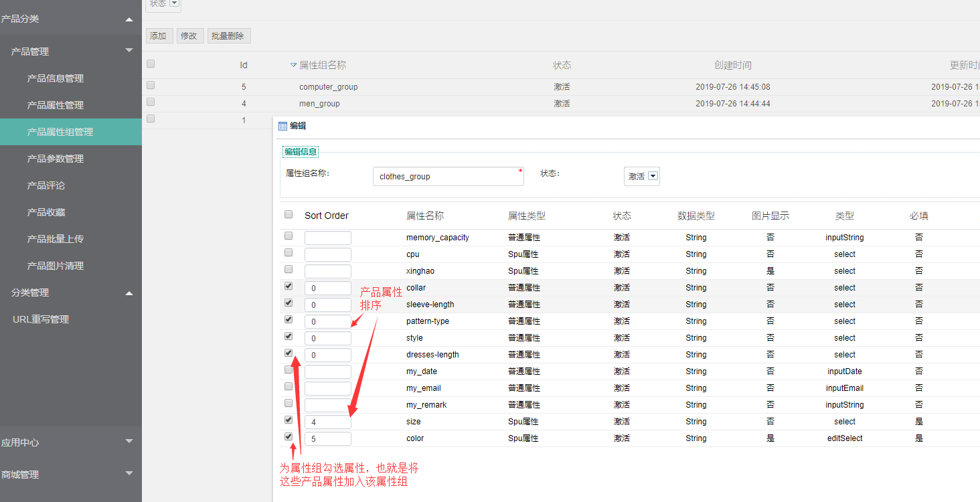Click computer_group name cell
Screen dimensions: 980x502
329,87
